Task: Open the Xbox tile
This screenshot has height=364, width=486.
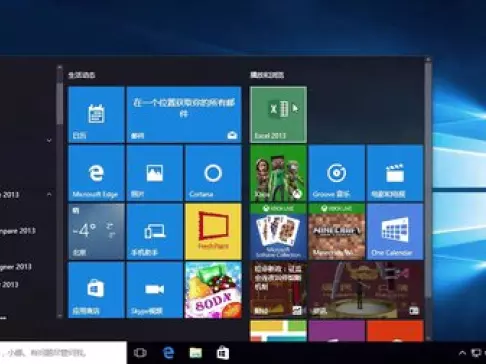Action: tap(278, 173)
